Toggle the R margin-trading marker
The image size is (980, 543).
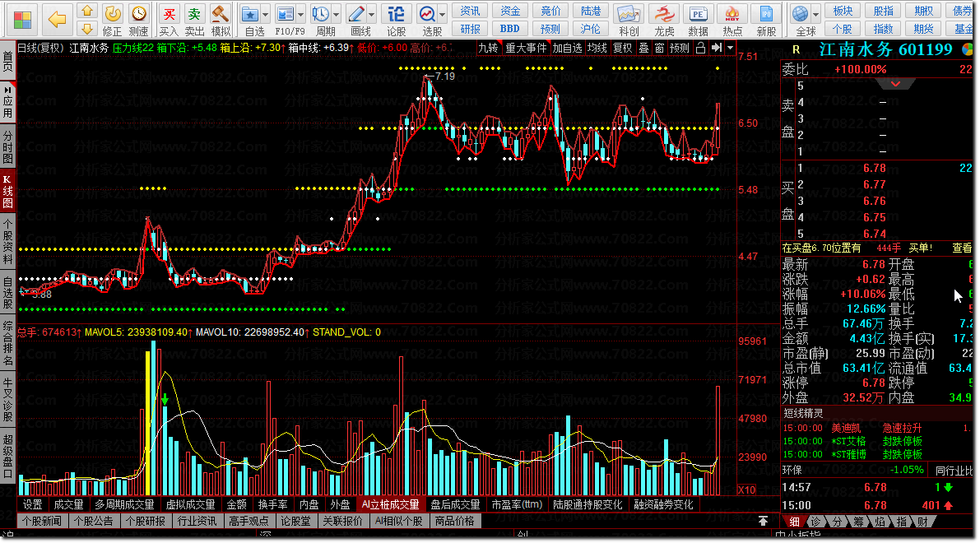(x=796, y=49)
